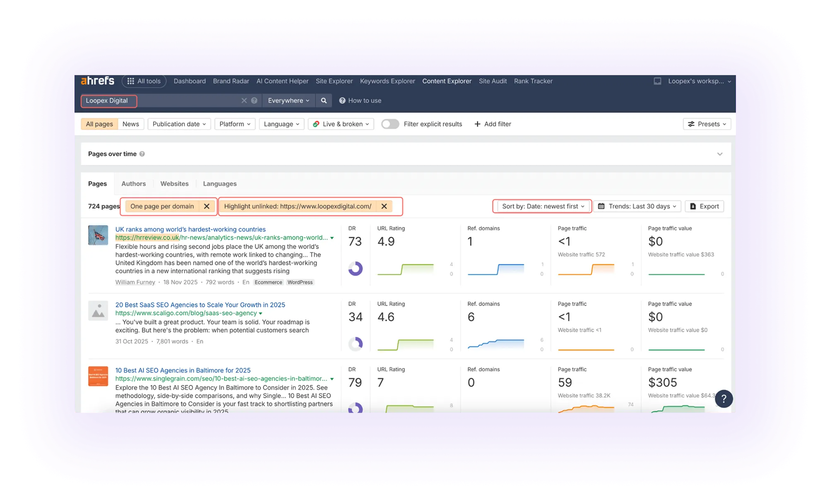Change Sort by: Date: newest first
Image resolution: width=827 pixels, height=504 pixels.
541,206
